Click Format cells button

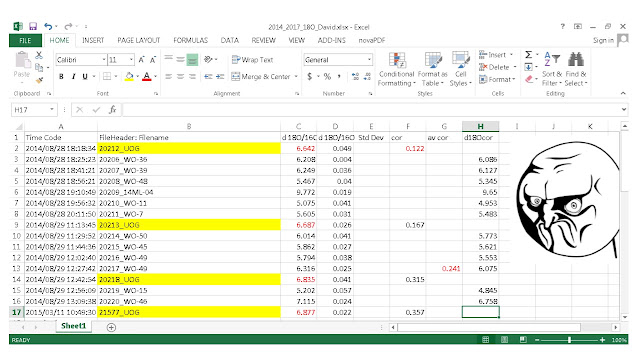click(x=497, y=79)
